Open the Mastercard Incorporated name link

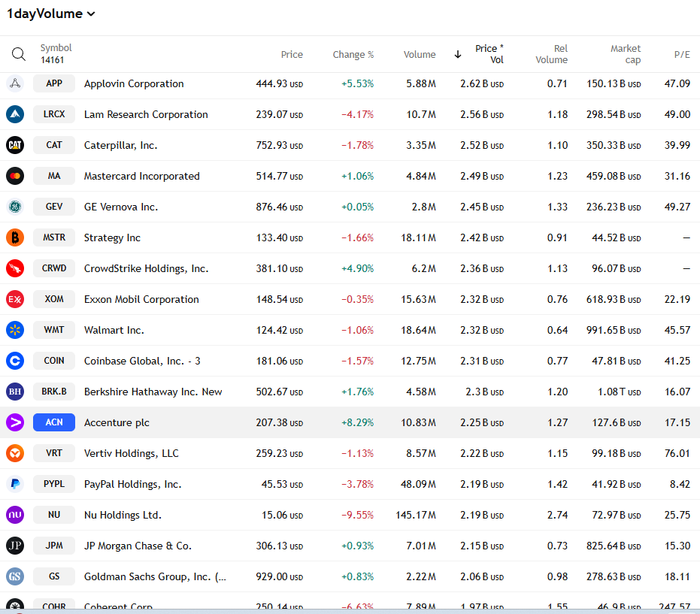pos(142,177)
